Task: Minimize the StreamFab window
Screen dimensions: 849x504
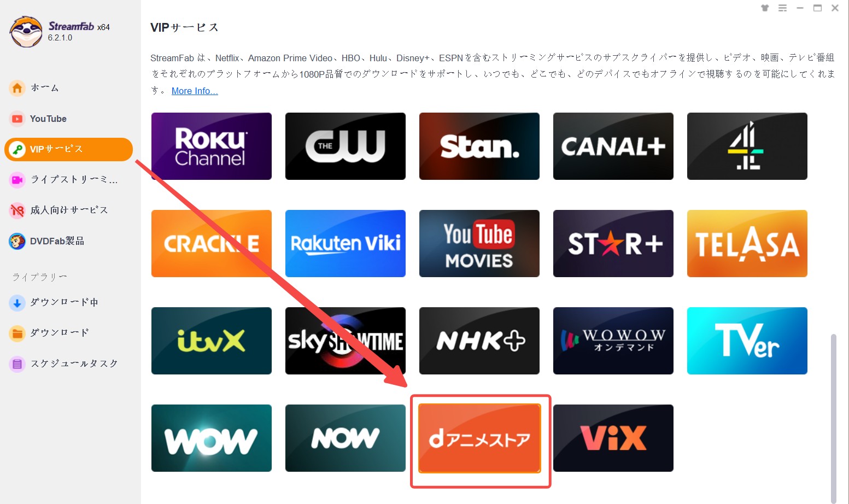Action: click(x=800, y=8)
